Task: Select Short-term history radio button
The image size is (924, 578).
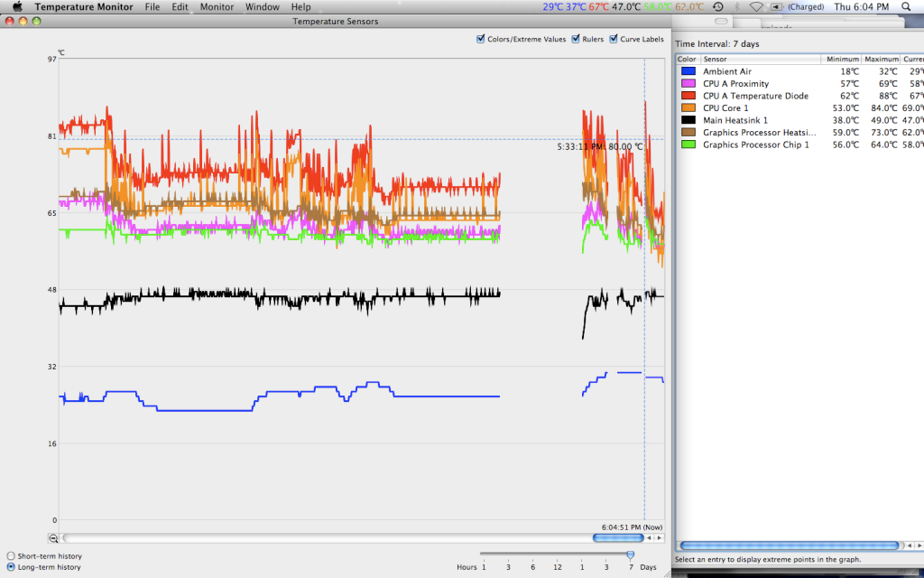Action: click(x=11, y=555)
